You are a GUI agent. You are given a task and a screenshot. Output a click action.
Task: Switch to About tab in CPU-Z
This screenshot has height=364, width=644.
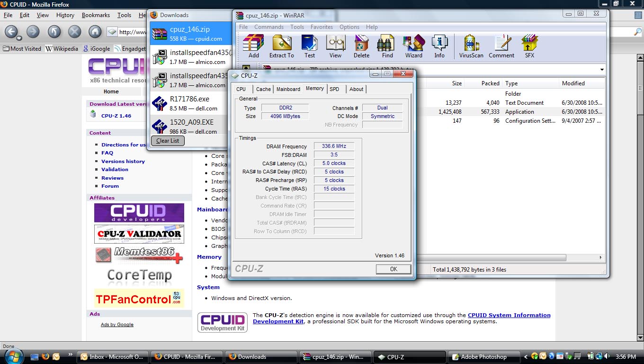[357, 89]
